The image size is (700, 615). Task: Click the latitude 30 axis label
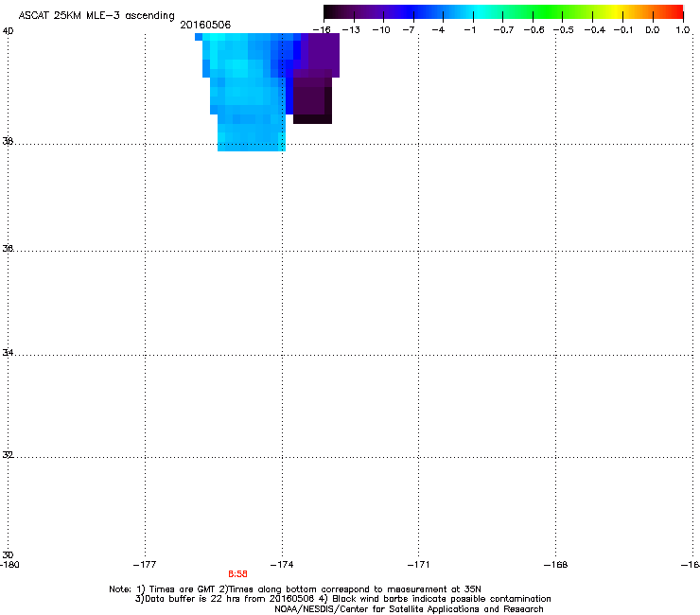8,555
